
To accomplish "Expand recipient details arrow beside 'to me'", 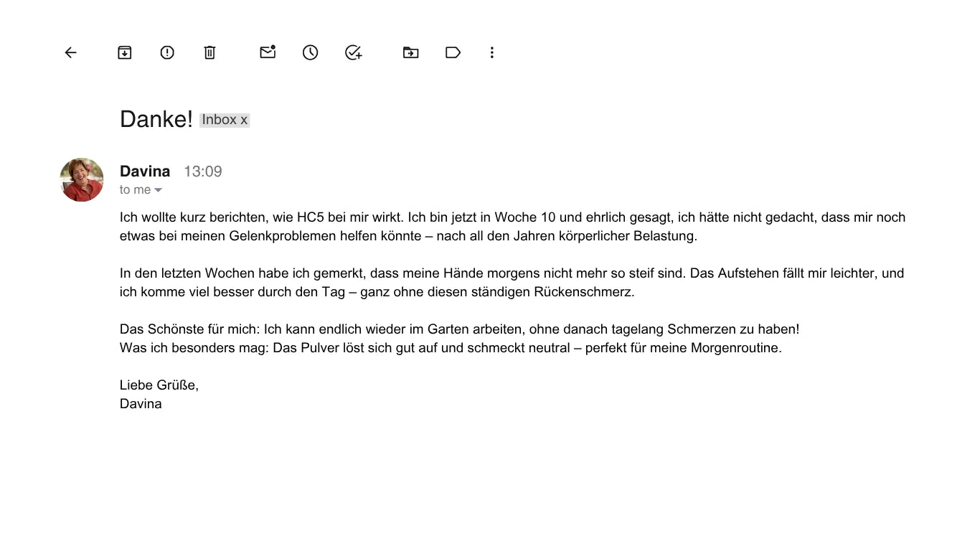I will tap(158, 190).
